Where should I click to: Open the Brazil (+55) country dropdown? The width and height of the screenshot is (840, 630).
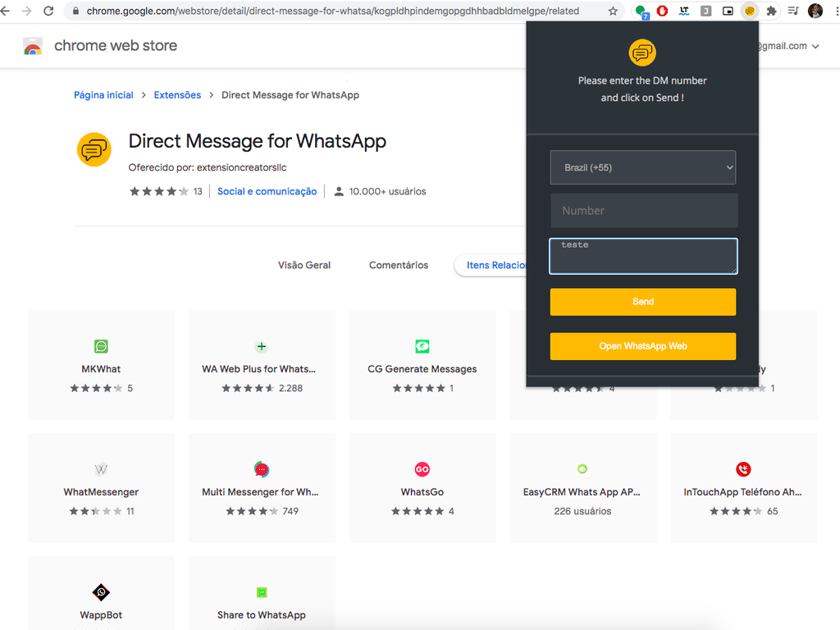coord(643,167)
